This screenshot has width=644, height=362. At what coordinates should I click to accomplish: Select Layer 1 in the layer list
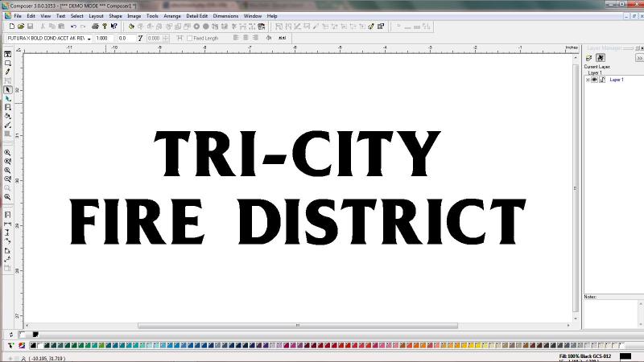click(617, 80)
